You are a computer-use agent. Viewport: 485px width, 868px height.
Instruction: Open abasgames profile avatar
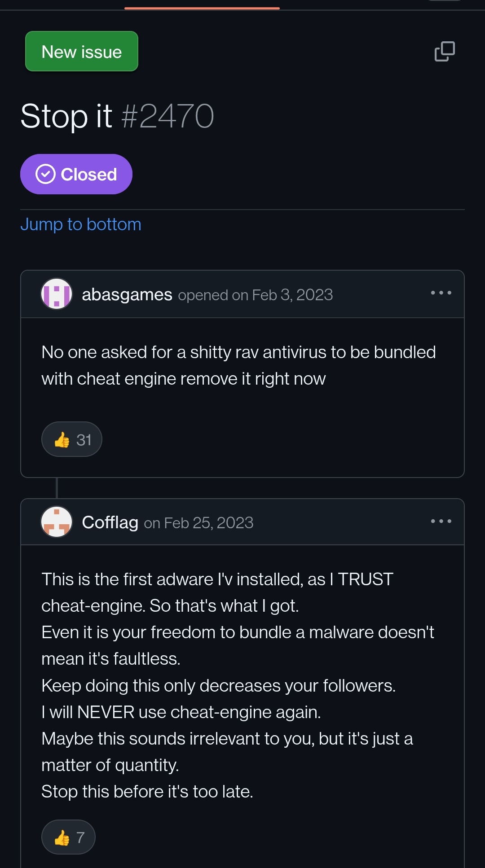pos(57,294)
